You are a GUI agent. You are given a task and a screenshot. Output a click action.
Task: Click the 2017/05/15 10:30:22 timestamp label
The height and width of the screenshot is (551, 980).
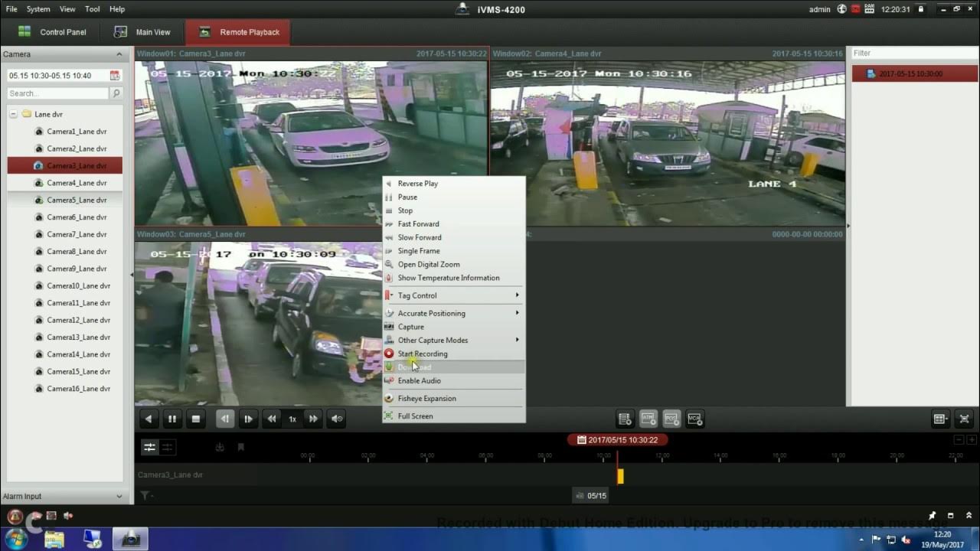tap(617, 440)
